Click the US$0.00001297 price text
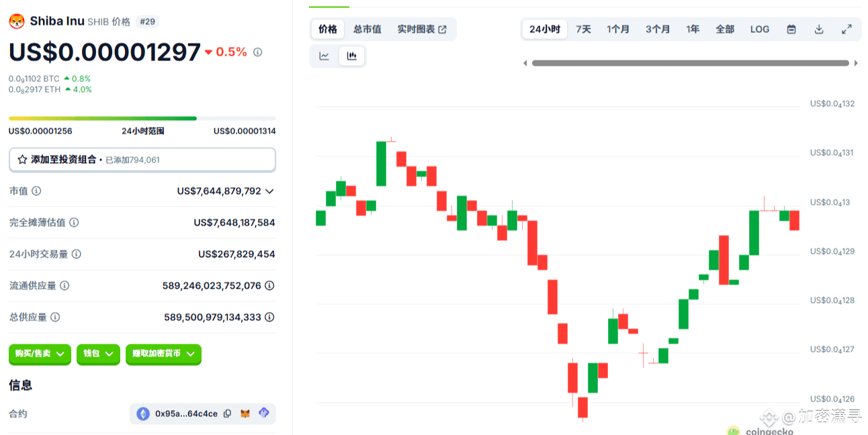The image size is (868, 435). 105,52
